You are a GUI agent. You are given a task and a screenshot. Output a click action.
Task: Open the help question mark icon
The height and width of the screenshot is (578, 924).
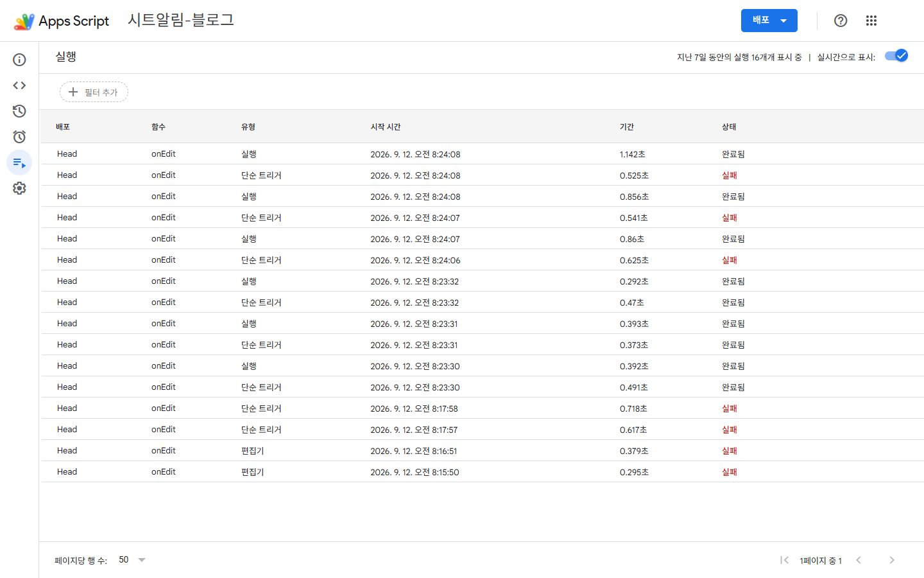click(x=841, y=21)
